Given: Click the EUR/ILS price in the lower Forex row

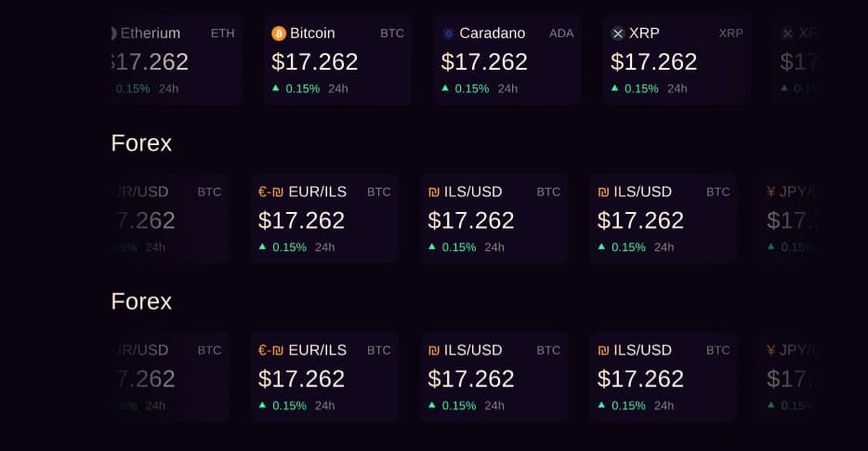Looking at the screenshot, I should click(x=301, y=378).
